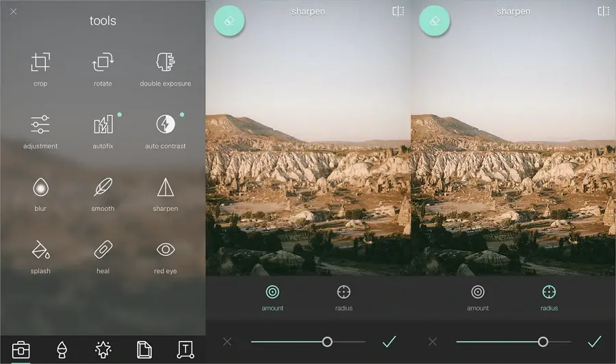Open the sharpen triangle tool
Image resolution: width=616 pixels, height=364 pixels.
click(x=166, y=194)
